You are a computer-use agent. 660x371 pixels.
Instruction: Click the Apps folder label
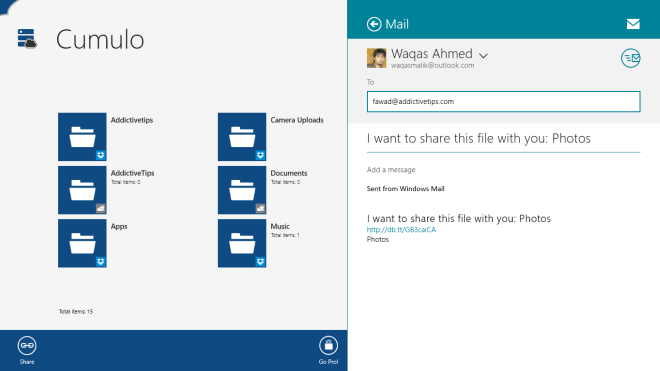pyautogui.click(x=119, y=226)
